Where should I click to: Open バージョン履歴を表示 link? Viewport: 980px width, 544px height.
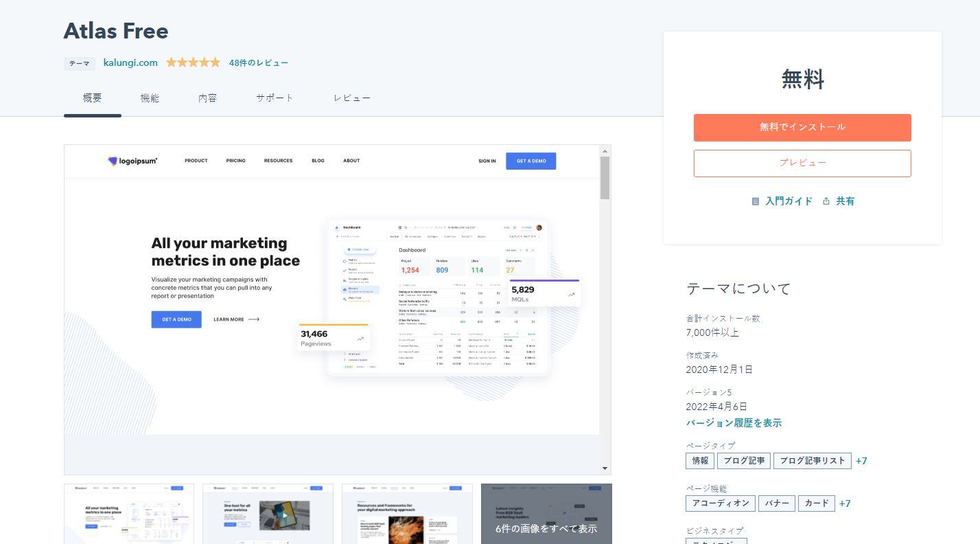tap(734, 423)
